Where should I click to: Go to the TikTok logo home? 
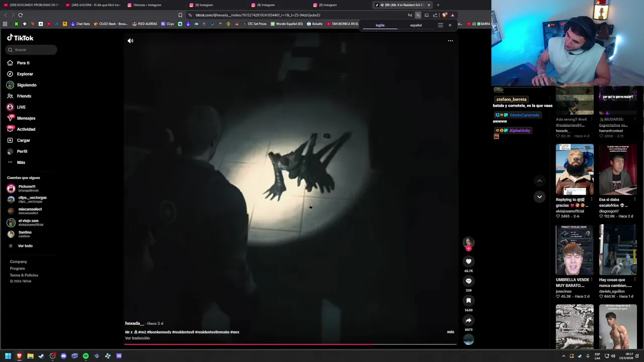pos(20,38)
